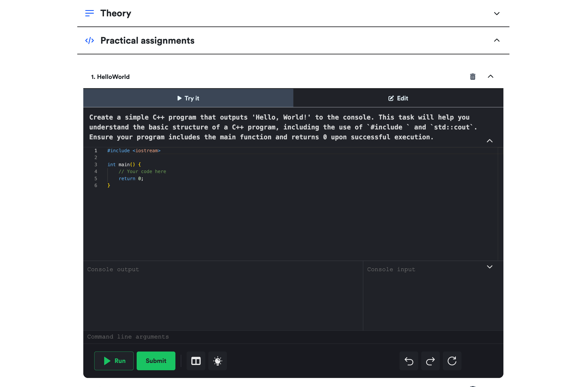This screenshot has width=588, height=387.
Task: Click the redo arrow icon
Action: pyautogui.click(x=430, y=361)
